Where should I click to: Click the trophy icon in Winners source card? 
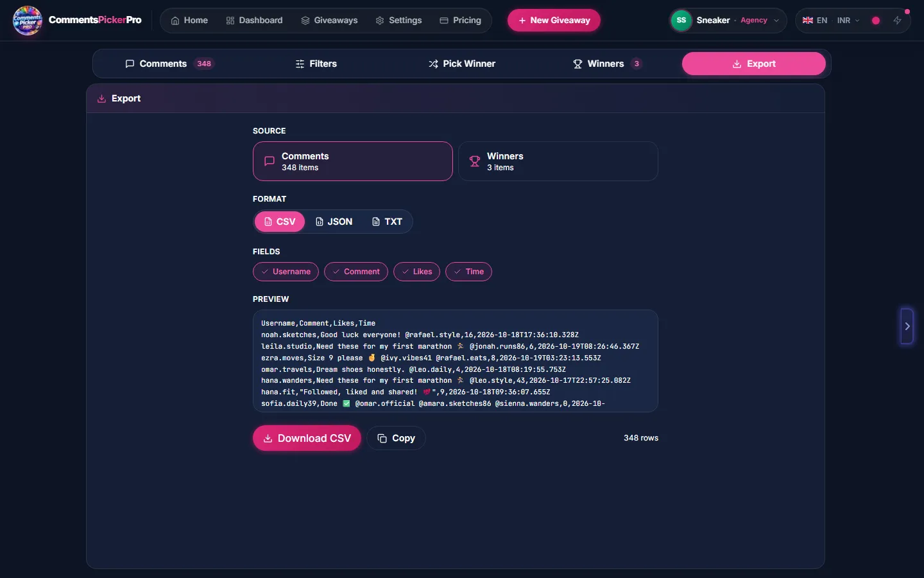[475, 161]
